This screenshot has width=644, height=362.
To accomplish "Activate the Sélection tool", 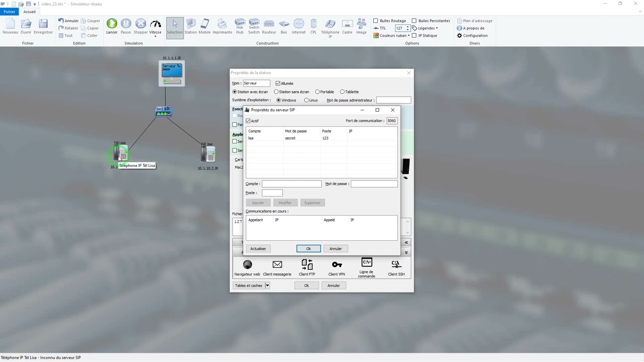I will point(175,27).
